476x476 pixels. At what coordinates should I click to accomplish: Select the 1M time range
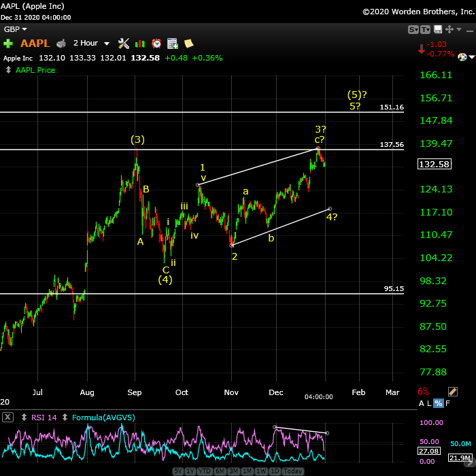pyautogui.click(x=247, y=471)
